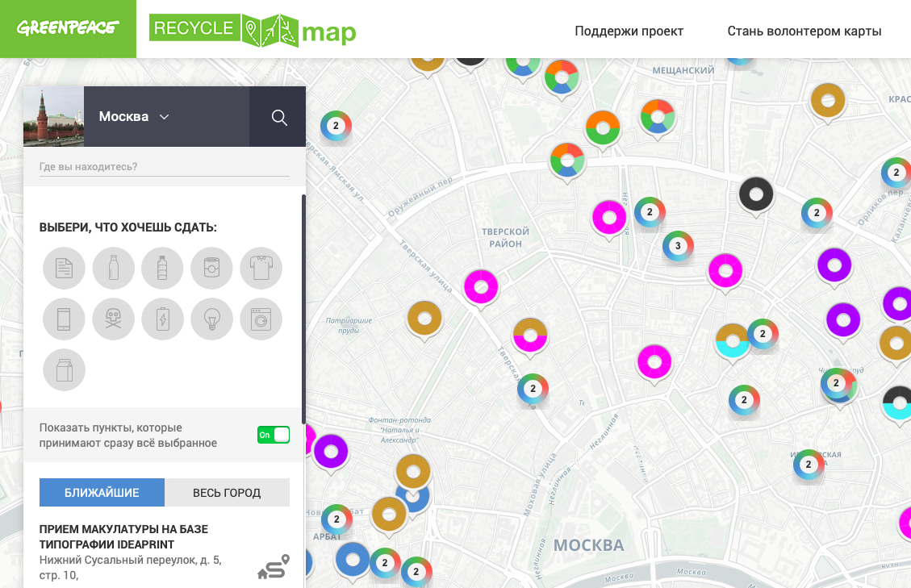Screen dimensions: 911x588
Task: Switch to the ВЕСЬ ГОРОД tab
Action: point(227,493)
